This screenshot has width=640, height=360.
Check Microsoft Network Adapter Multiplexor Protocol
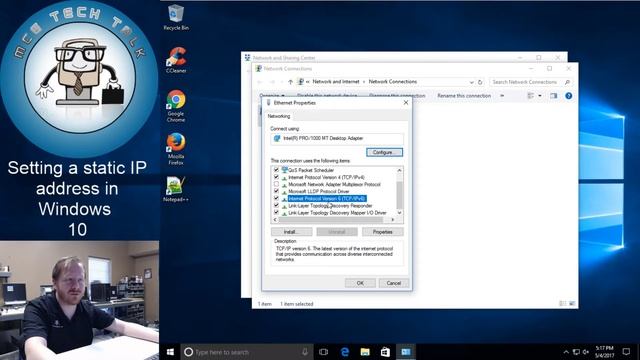[276, 184]
